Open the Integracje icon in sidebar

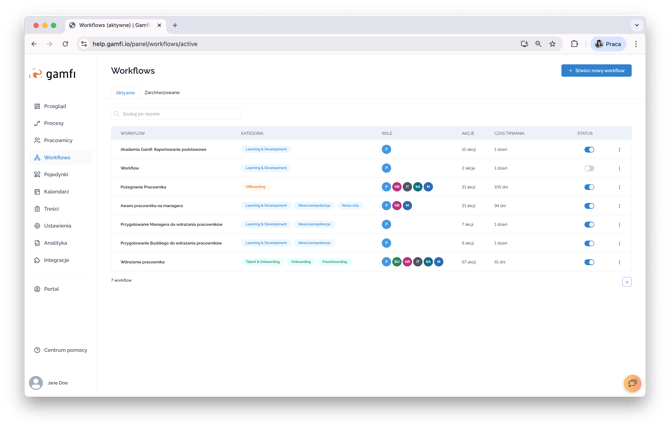37,260
